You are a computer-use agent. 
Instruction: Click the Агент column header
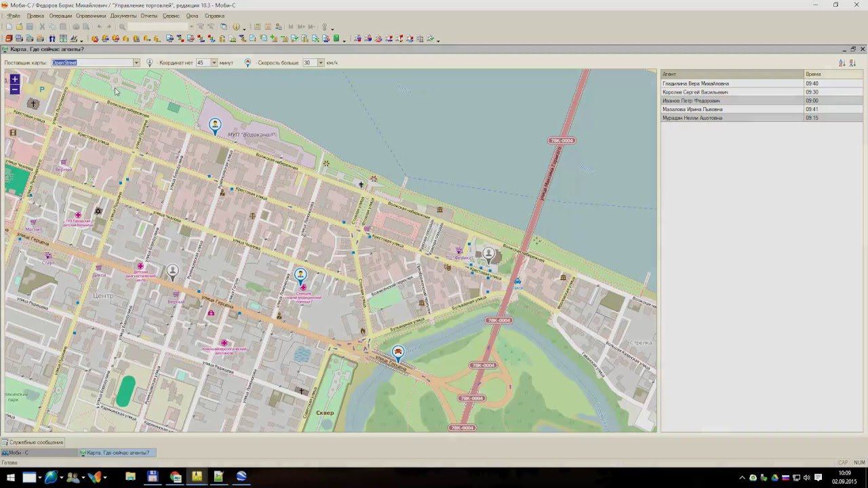(732, 74)
